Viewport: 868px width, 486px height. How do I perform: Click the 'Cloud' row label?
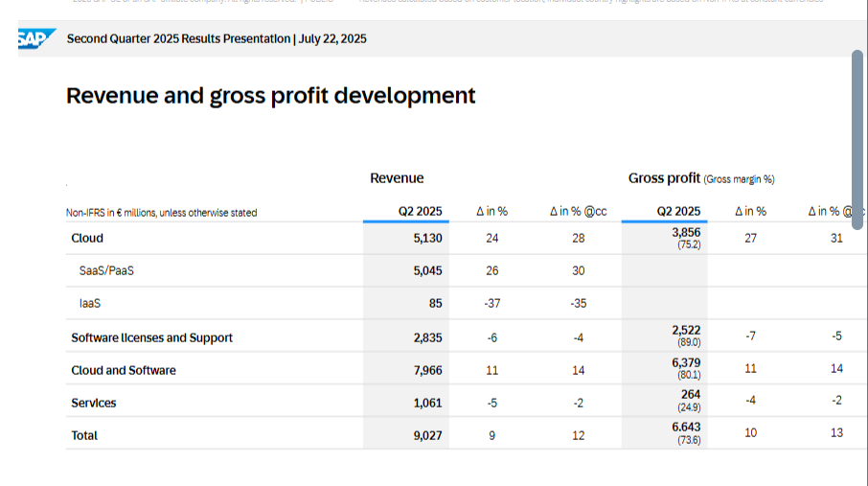point(87,239)
